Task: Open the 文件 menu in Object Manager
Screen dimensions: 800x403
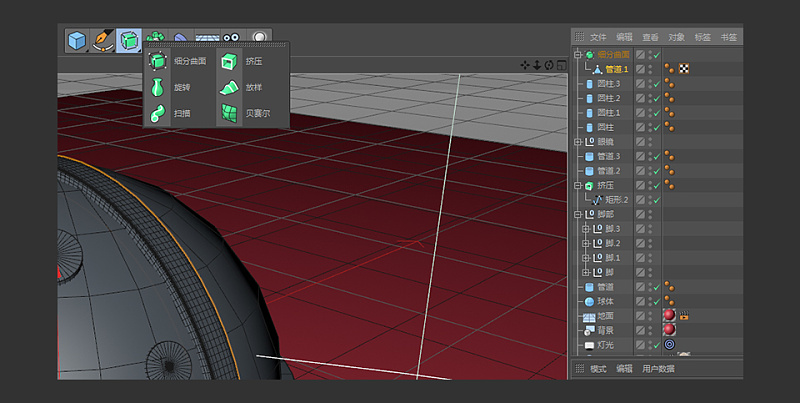Action: [598, 37]
